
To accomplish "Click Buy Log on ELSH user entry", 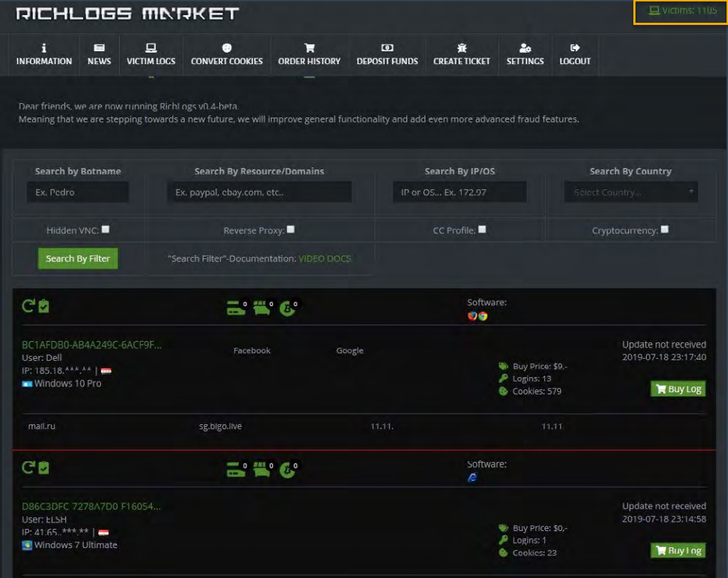I will (678, 551).
